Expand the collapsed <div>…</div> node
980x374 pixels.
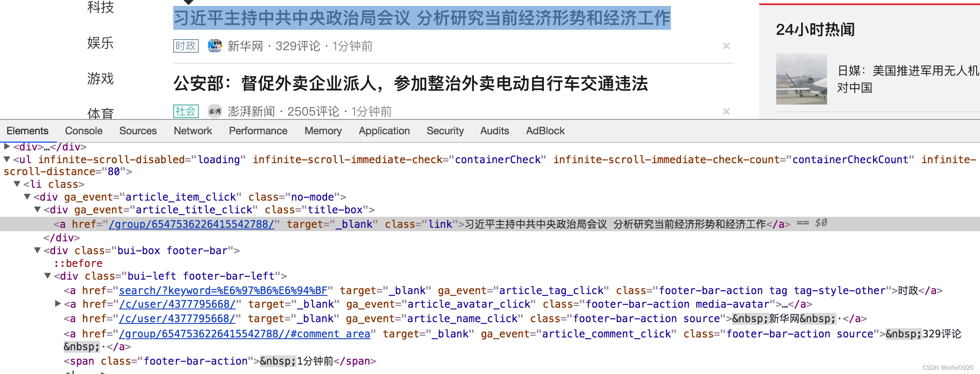tap(7, 147)
